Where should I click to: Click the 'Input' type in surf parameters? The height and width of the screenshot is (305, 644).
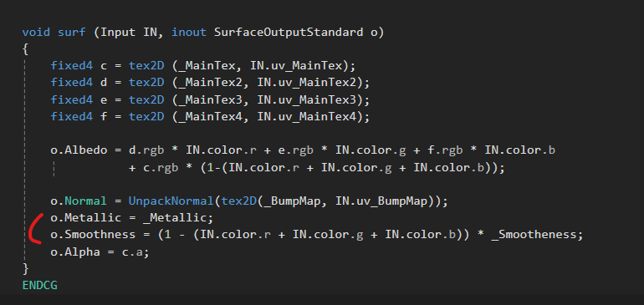pyautogui.click(x=118, y=32)
